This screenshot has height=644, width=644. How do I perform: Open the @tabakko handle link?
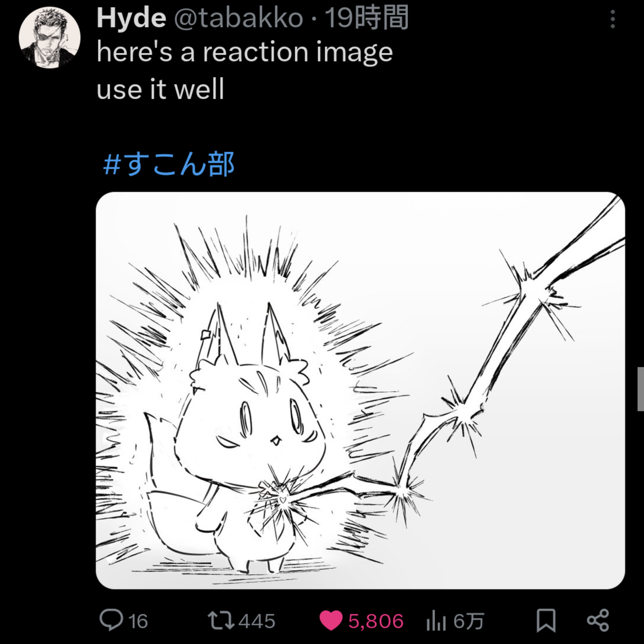(x=238, y=18)
